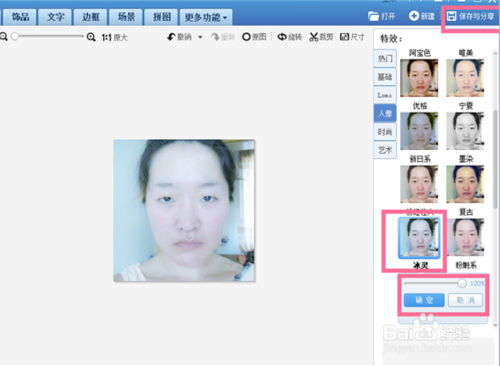The image size is (500, 366).
Task: Click the effect intensity slider handle
Action: (462, 283)
